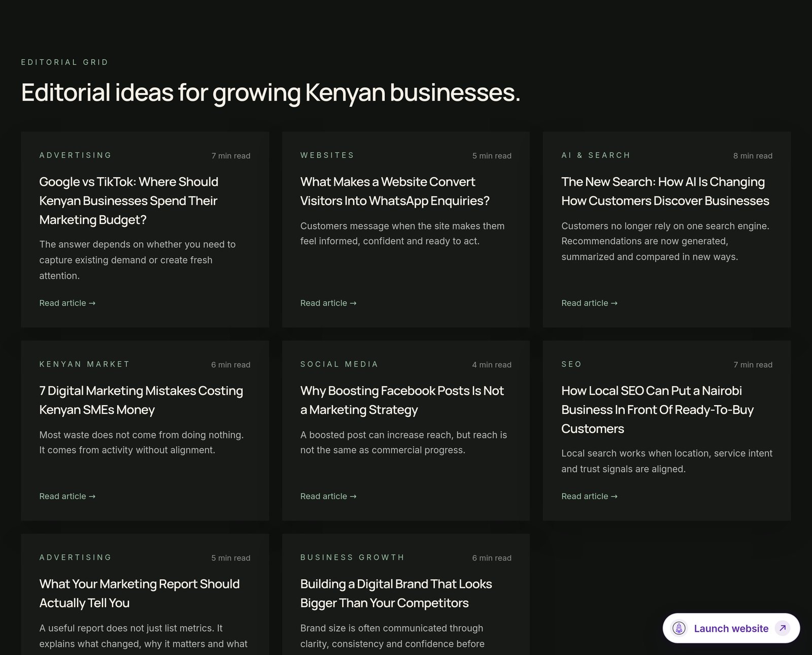Click the SEO category label

click(571, 364)
